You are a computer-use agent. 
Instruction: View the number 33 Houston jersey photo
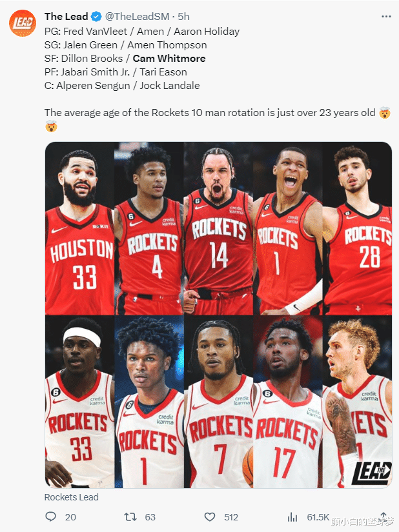(x=80, y=228)
